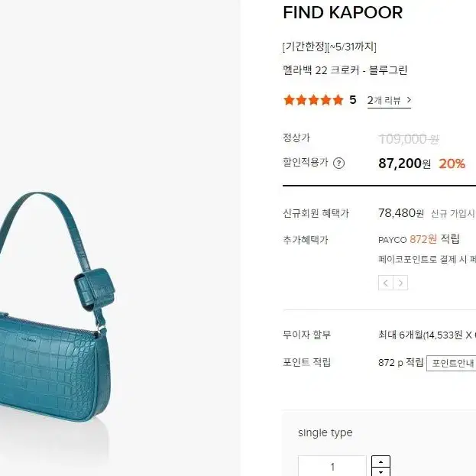
Task: Click the small pouch on the bag strap
Action: pyautogui.click(x=95, y=289)
